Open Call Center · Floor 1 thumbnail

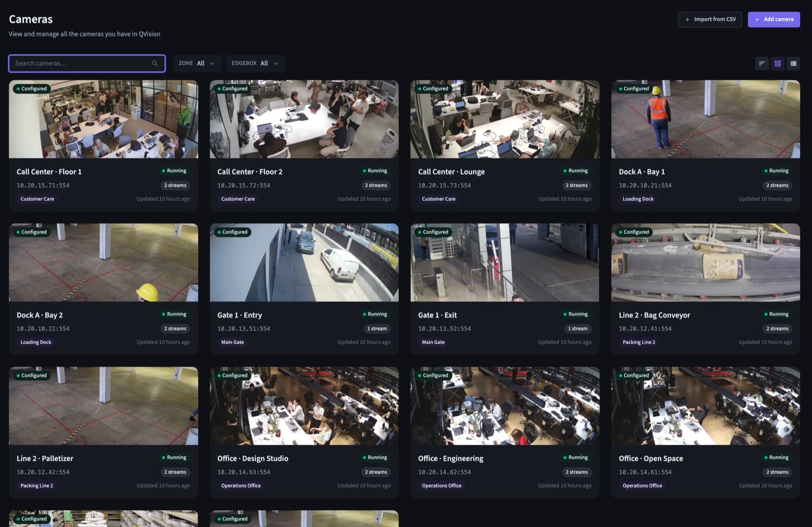tap(104, 119)
